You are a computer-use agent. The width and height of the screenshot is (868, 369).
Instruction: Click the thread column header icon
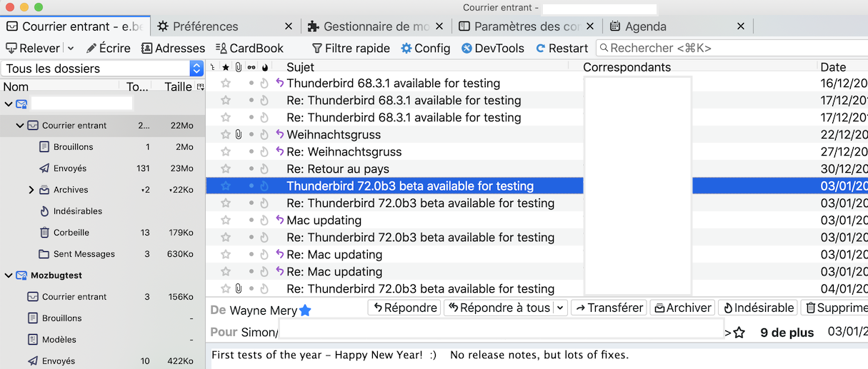point(212,67)
